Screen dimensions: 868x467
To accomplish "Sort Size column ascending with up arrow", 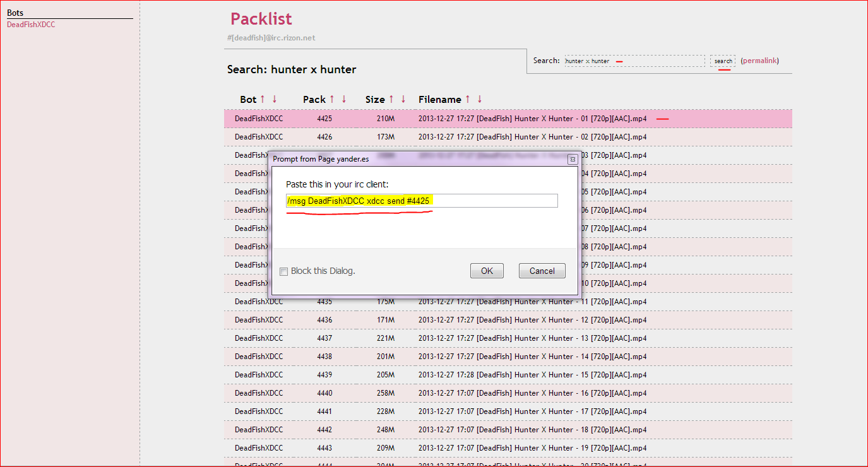I will point(391,99).
